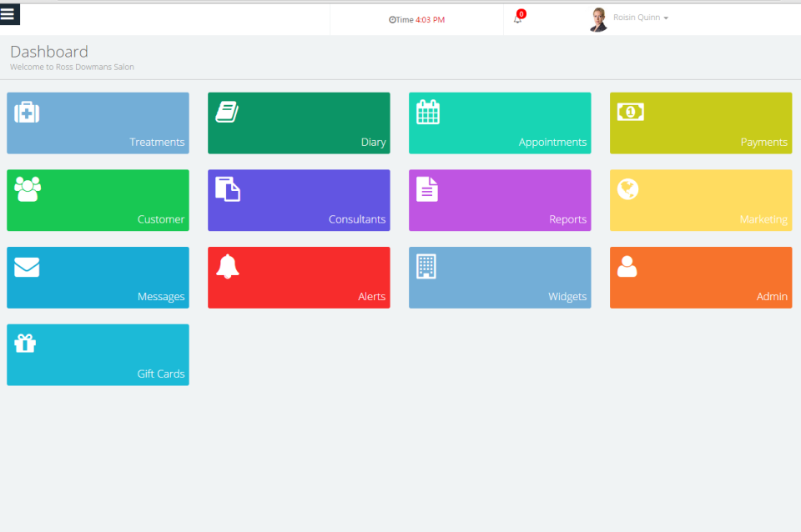Click the red notification count badge
The width and height of the screenshot is (801, 532).
(521, 14)
